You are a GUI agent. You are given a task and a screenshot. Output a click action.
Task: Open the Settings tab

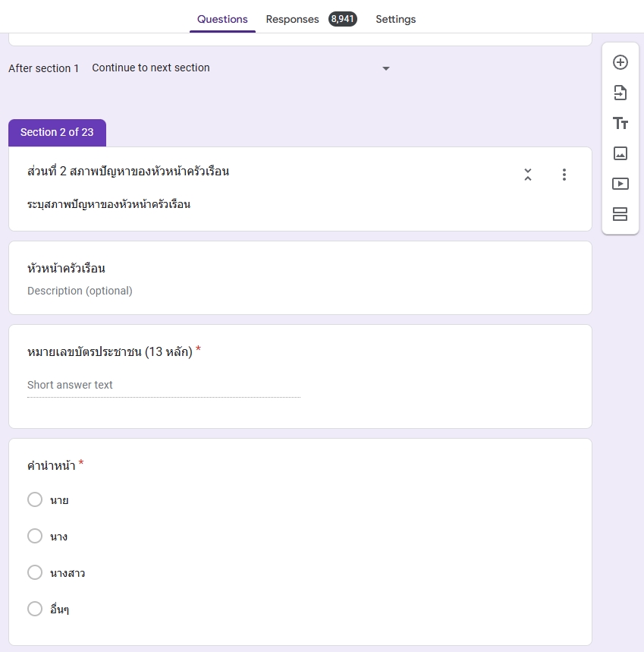[395, 19]
